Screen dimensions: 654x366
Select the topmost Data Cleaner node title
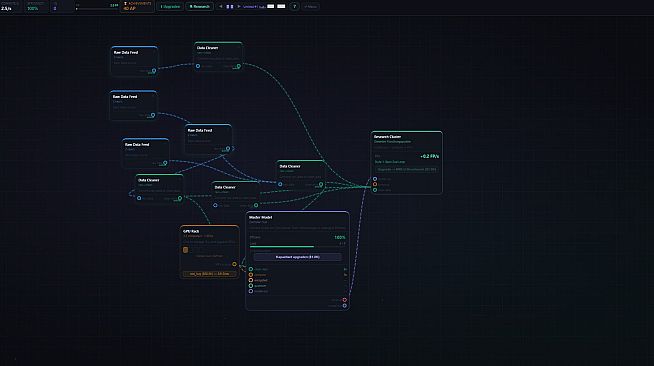[x=207, y=48]
